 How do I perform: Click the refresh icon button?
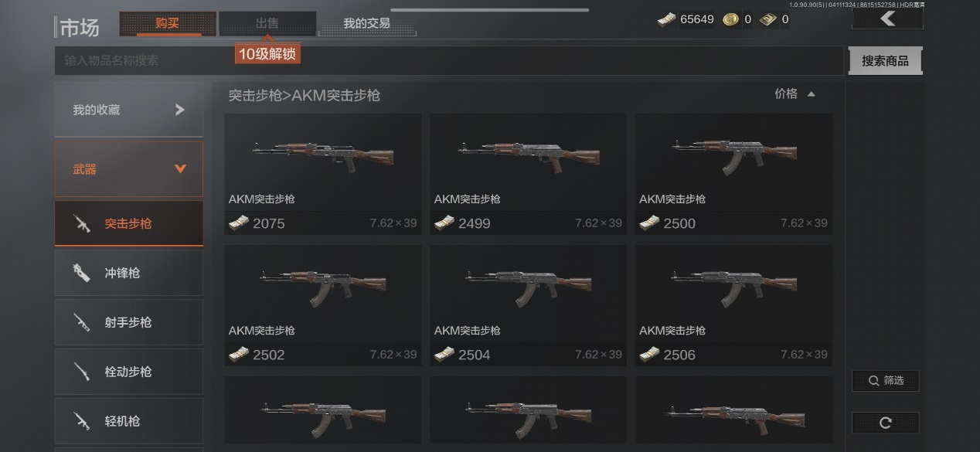pos(885,423)
